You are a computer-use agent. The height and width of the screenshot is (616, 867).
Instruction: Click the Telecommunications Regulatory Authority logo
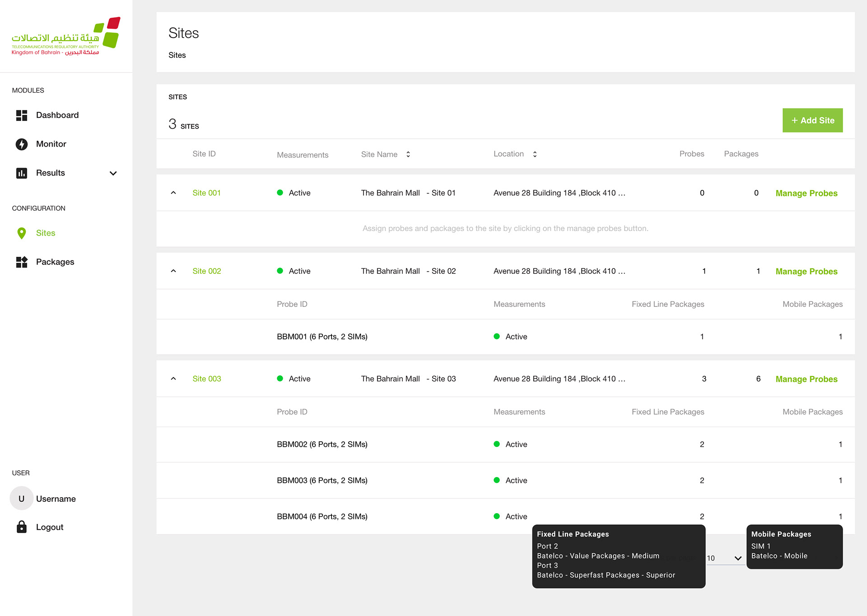point(66,37)
